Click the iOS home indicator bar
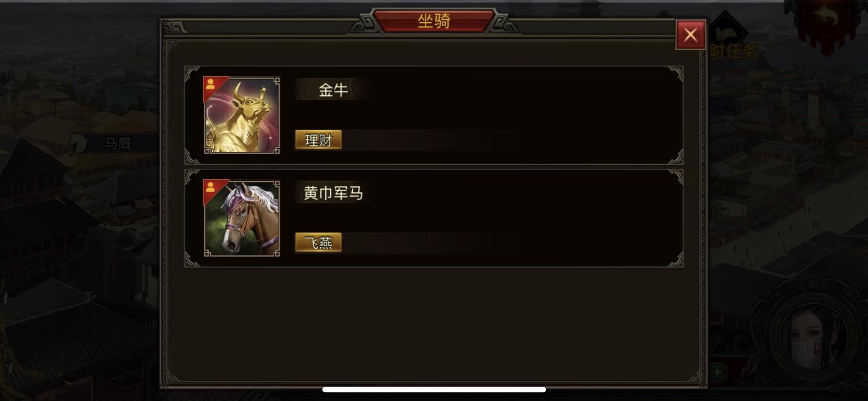Screen dimensions: 868x401 (434, 389)
